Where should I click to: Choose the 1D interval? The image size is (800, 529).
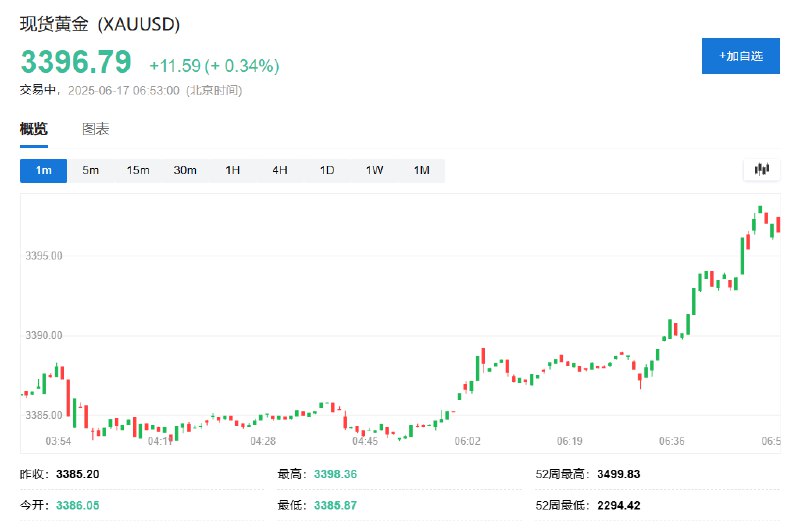(x=327, y=170)
